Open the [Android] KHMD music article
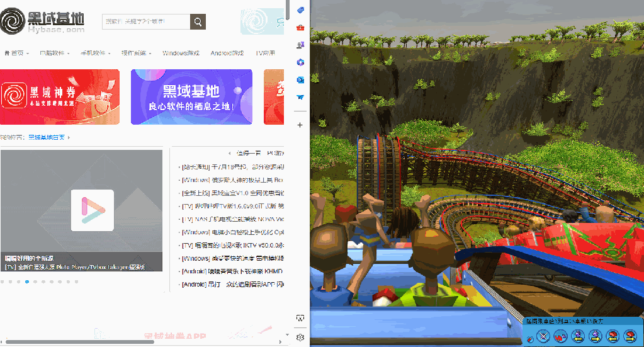 pyautogui.click(x=232, y=271)
